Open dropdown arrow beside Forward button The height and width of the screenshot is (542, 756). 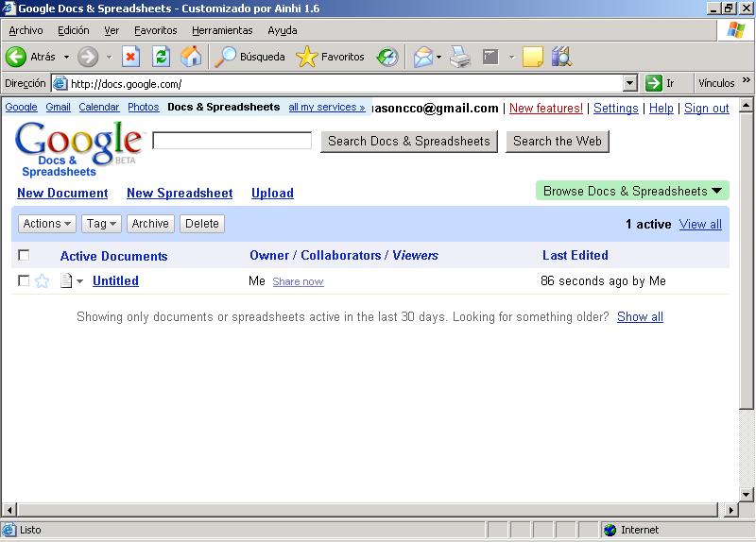click(109, 57)
